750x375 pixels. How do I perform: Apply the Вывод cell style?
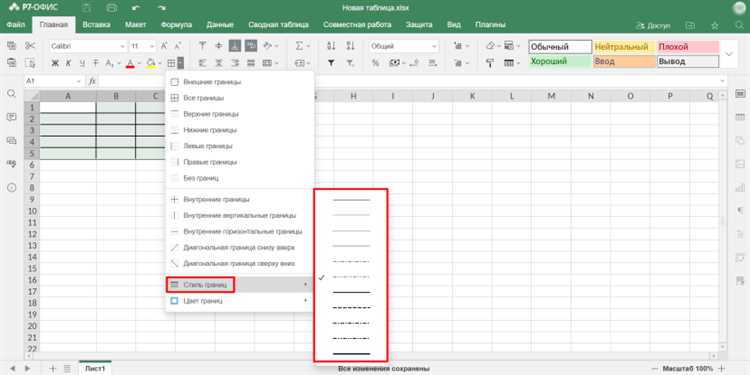688,61
